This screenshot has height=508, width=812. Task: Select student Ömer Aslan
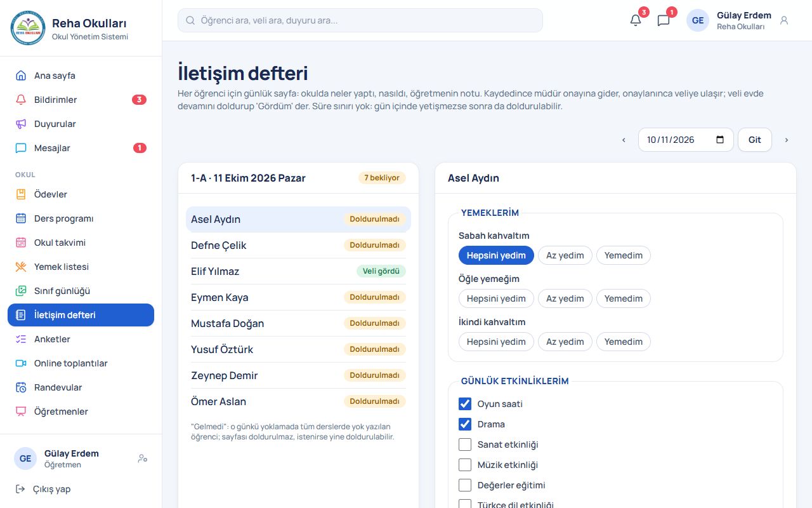298,401
